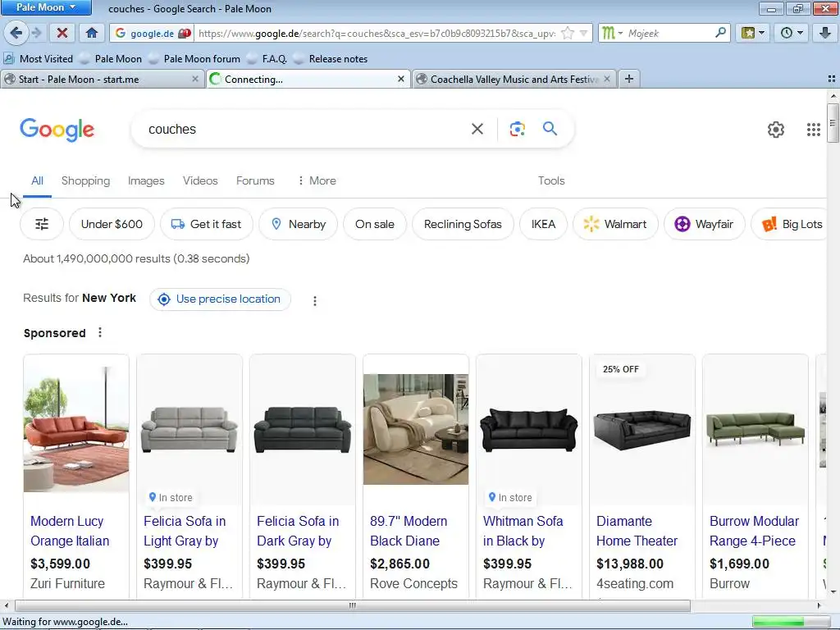
Task: Toggle the Nearby filter chip
Action: coord(299,224)
